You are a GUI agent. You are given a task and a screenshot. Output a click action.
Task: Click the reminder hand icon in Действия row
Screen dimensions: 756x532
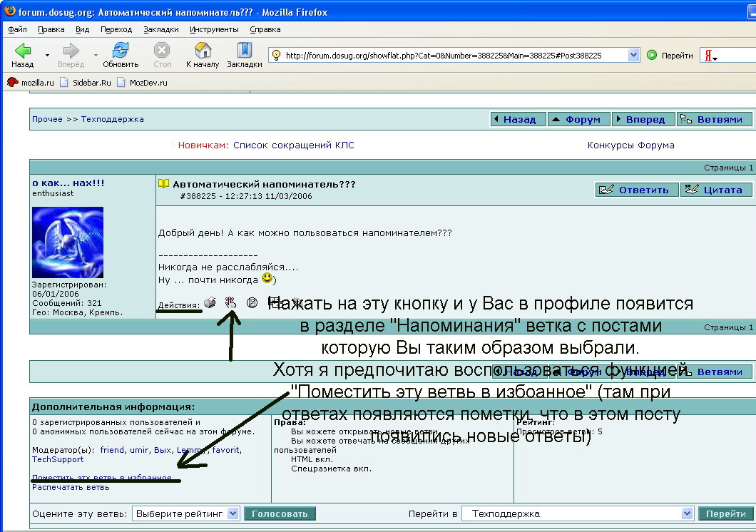(x=230, y=302)
